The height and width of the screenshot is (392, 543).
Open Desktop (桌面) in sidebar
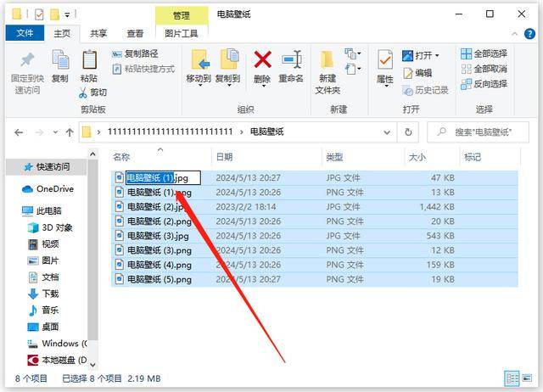tap(43, 327)
